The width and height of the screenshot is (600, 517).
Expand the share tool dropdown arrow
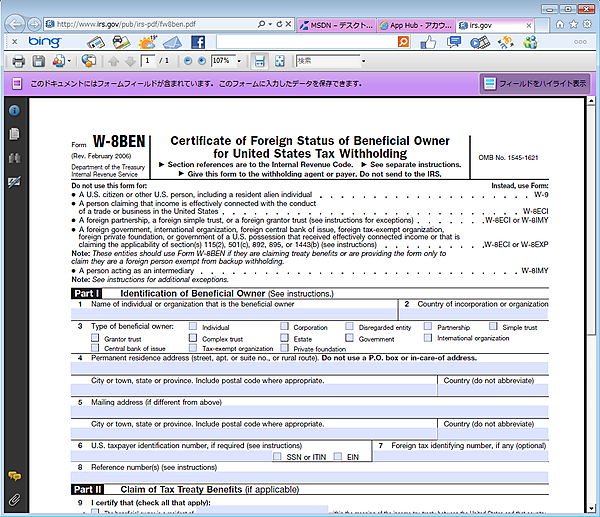(69, 61)
